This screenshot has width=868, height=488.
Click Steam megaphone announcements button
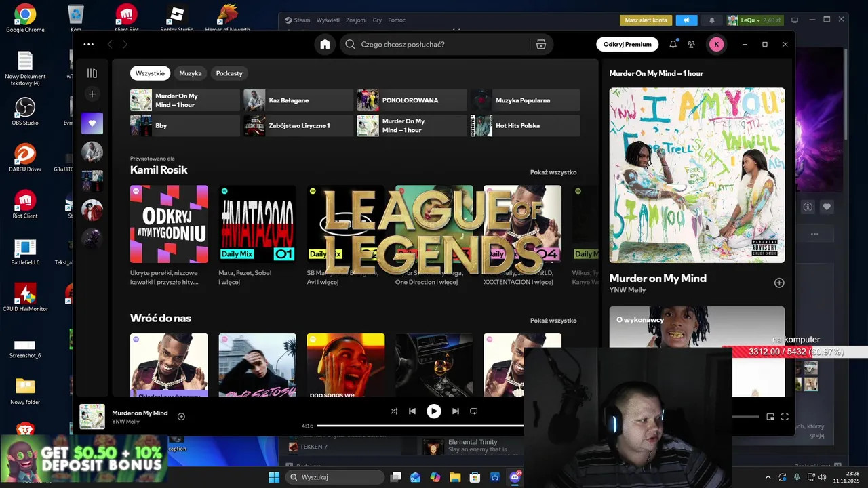tap(686, 20)
